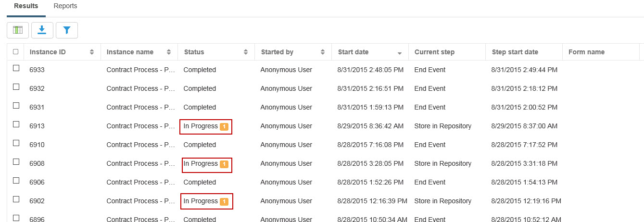
Task: Open the column chooser table icon
Action: pos(18,30)
